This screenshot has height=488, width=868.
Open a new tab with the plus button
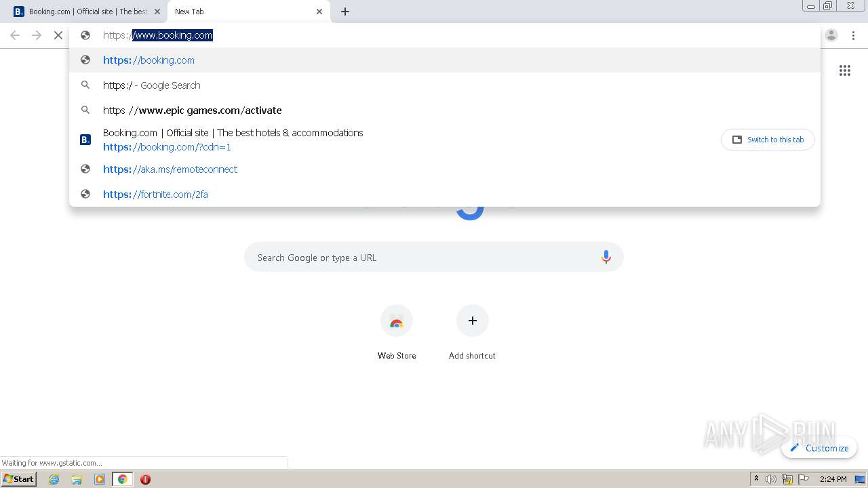345,12
